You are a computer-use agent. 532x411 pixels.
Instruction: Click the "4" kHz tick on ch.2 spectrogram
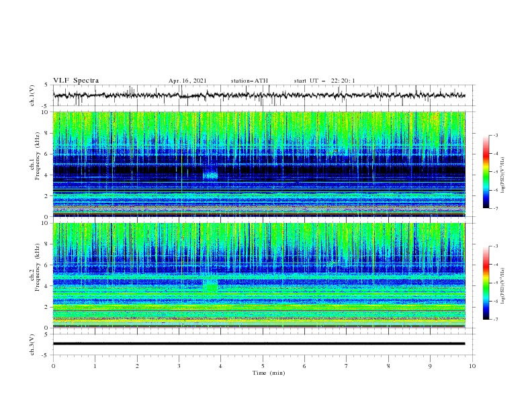tap(47, 286)
